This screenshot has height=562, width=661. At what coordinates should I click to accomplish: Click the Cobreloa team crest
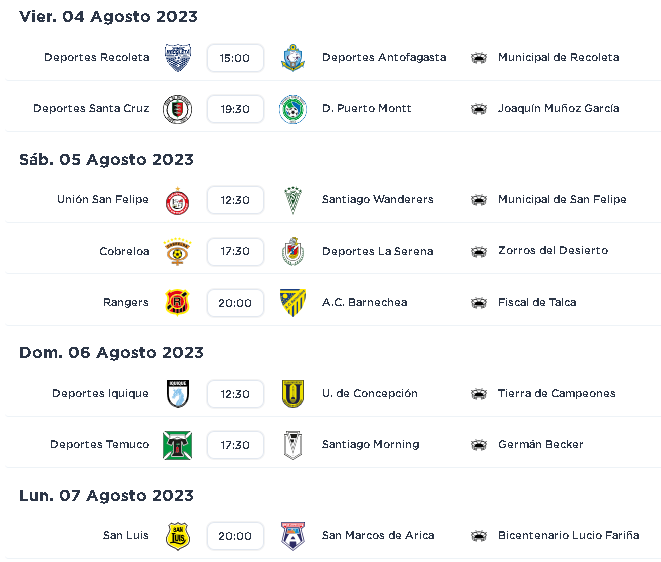(x=177, y=251)
